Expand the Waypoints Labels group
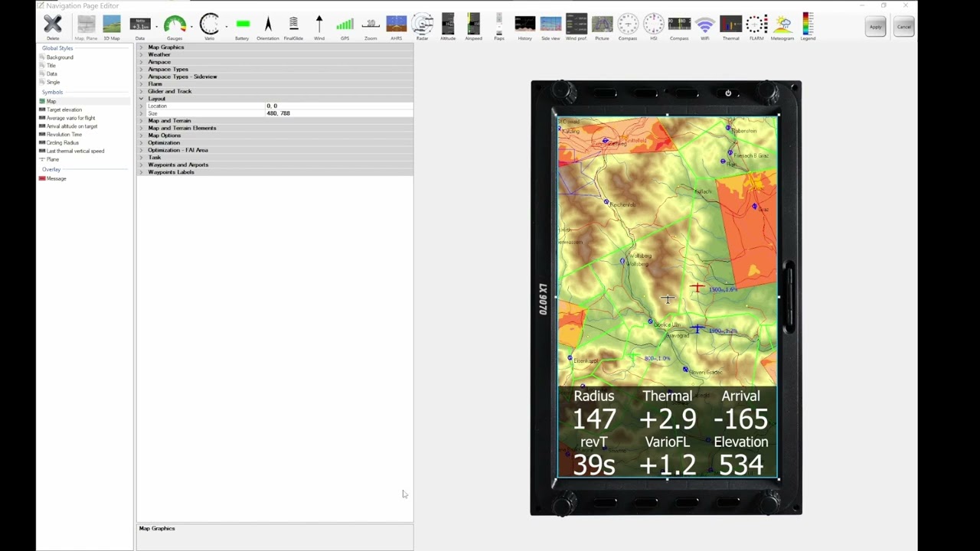Image resolution: width=980 pixels, height=551 pixels. [141, 172]
